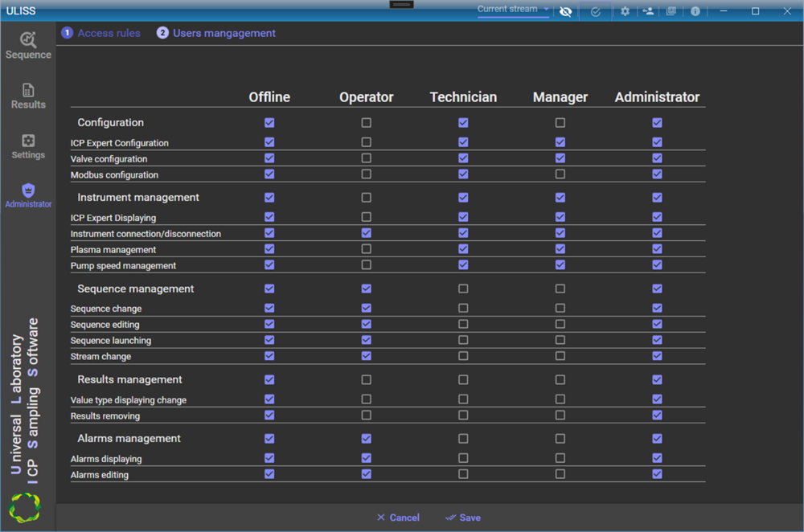Switch to the Access rules tab

pyautogui.click(x=101, y=33)
